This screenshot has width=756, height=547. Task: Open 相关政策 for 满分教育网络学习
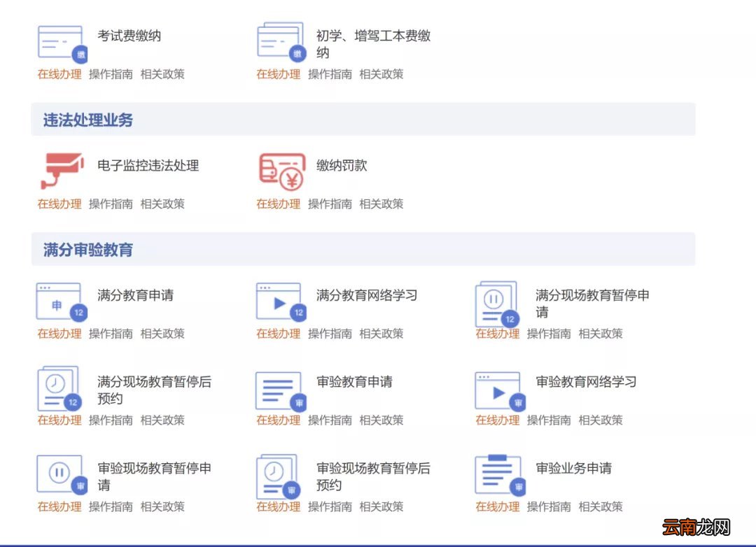[x=381, y=334]
